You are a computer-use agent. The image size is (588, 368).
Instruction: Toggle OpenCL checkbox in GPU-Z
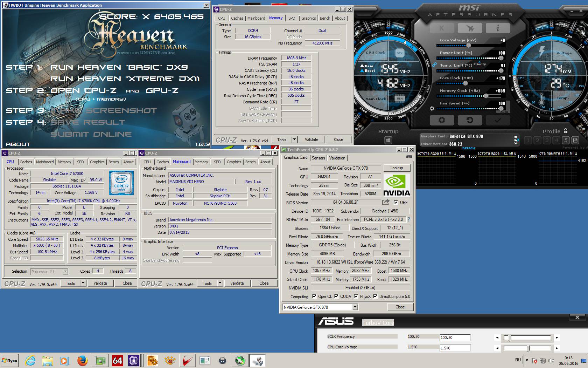coord(314,296)
